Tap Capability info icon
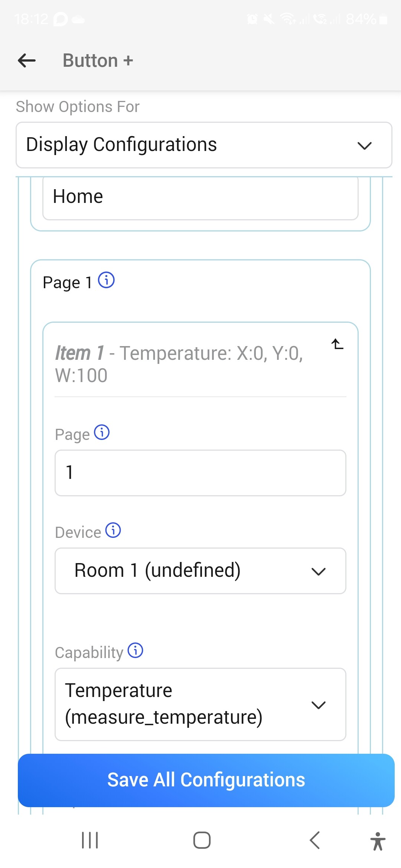401x868 pixels. [136, 650]
